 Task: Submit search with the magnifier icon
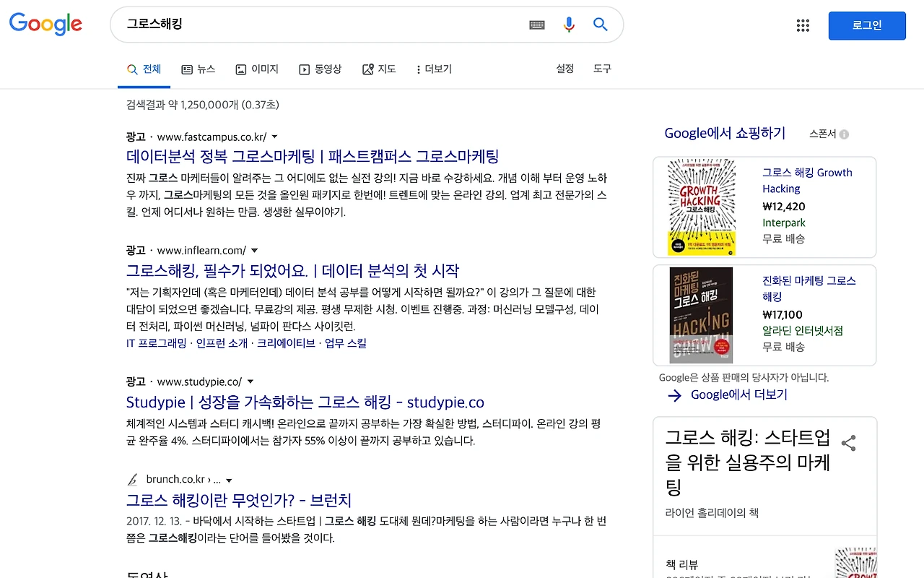tap(601, 25)
